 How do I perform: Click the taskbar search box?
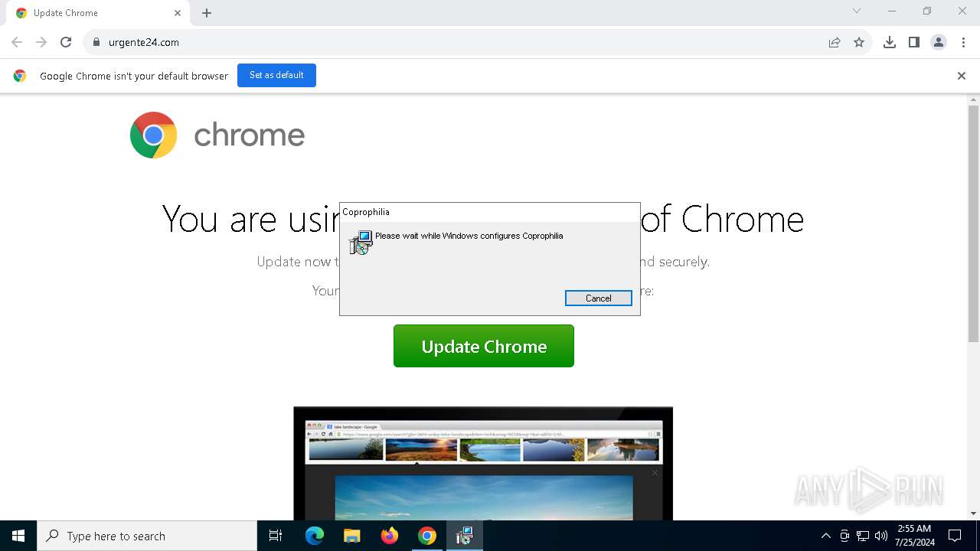147,536
